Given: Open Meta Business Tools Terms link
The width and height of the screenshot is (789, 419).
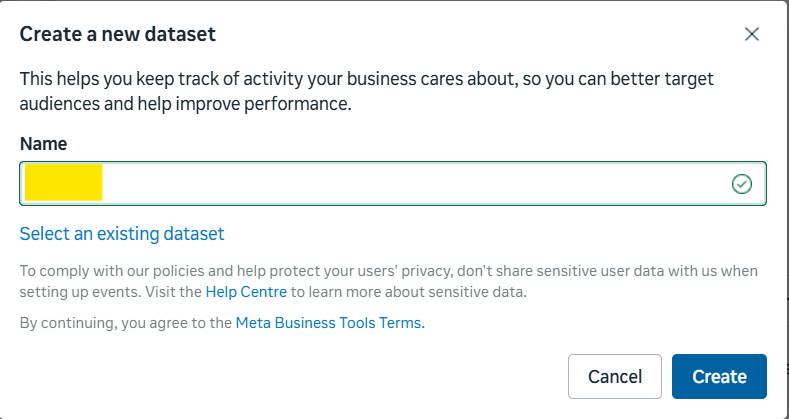Looking at the screenshot, I should pos(330,323).
